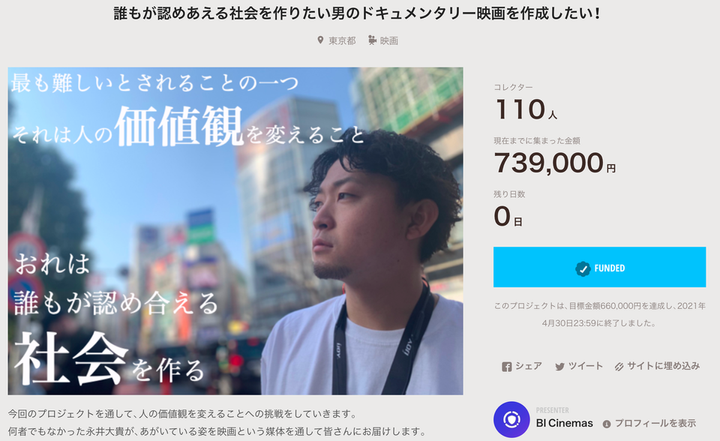
Task: Open the 映画 category link
Action: [389, 41]
